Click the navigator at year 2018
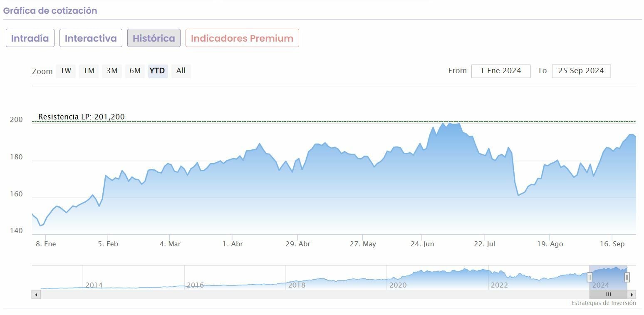Screen dimensions: 644x315 (x=296, y=285)
